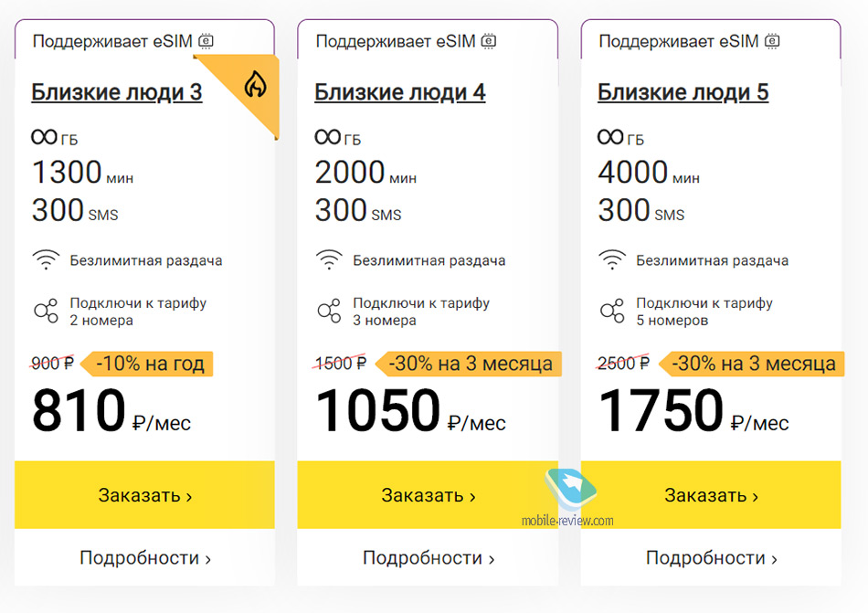Click the connected-numbers icon beside '3 номера'
The height and width of the screenshot is (613, 868).
[x=329, y=311]
